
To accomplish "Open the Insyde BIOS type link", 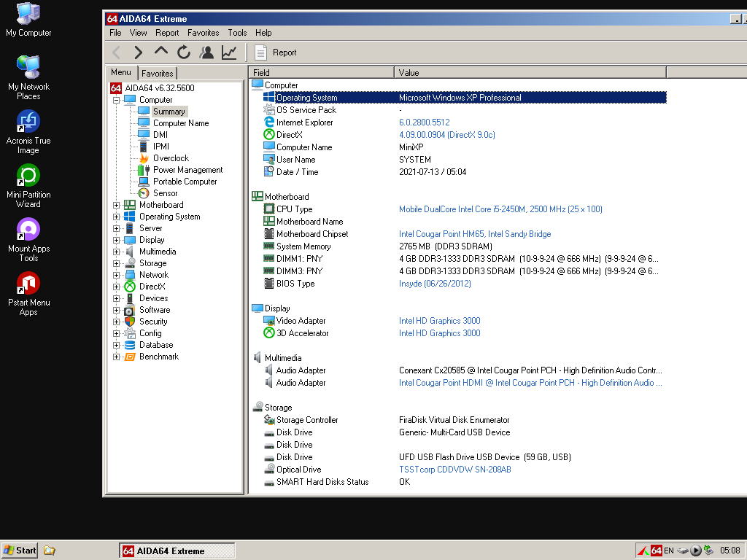I will (435, 284).
